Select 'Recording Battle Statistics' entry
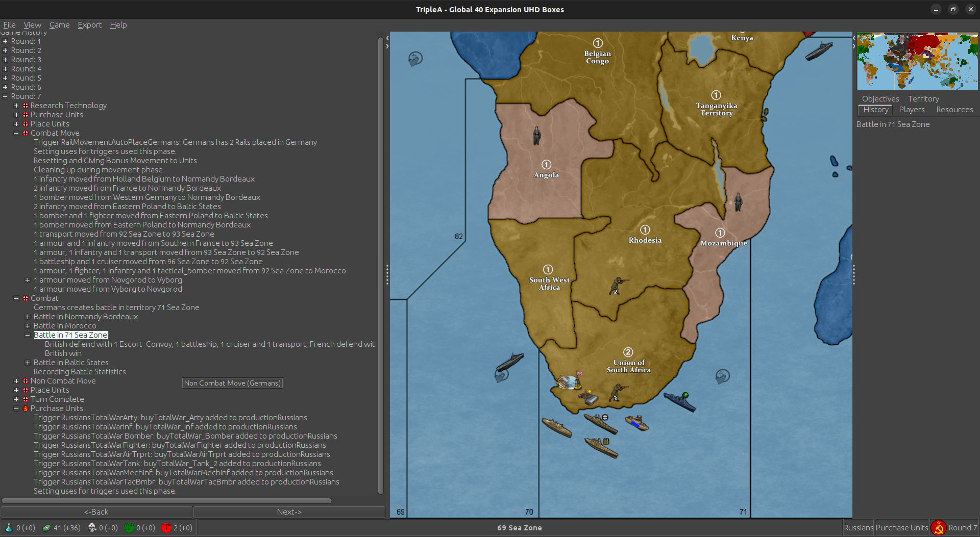 (80, 372)
